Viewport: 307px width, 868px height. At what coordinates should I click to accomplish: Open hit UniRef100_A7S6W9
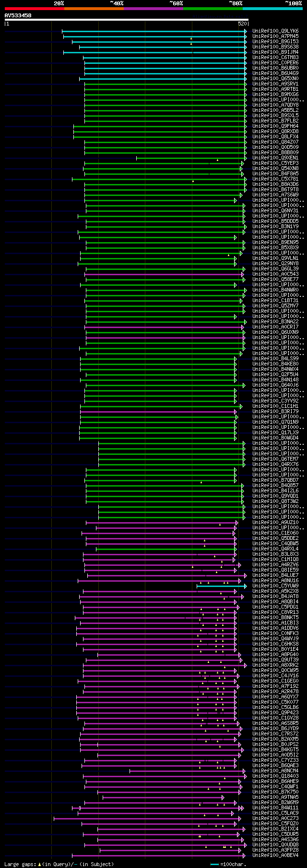coord(275,195)
